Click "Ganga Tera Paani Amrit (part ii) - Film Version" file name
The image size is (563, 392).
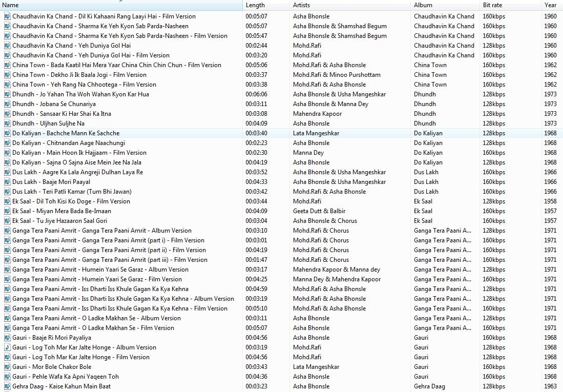(109, 250)
